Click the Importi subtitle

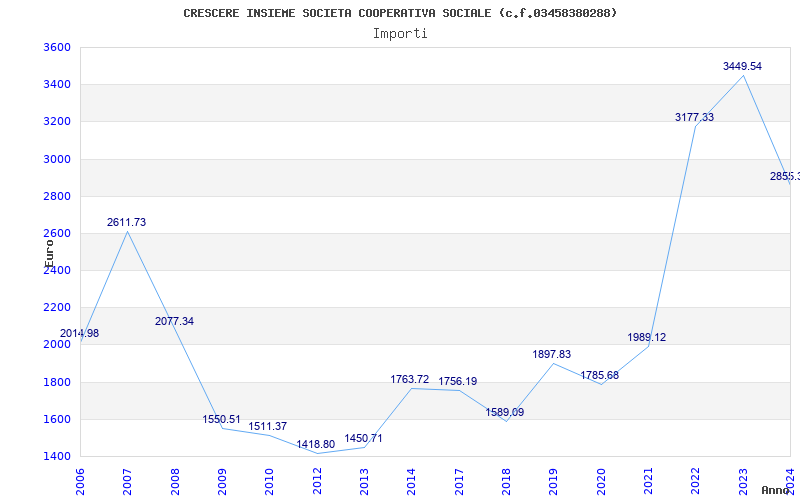400,33
